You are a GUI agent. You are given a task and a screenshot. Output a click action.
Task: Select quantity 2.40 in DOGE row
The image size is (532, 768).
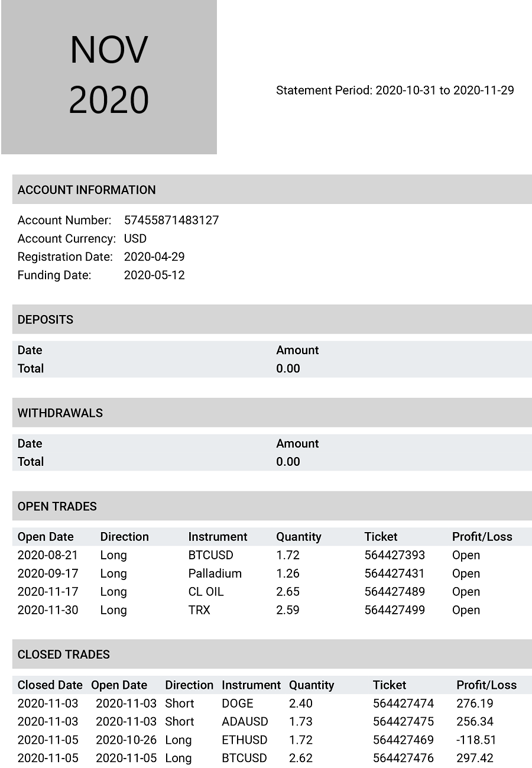[301, 704]
